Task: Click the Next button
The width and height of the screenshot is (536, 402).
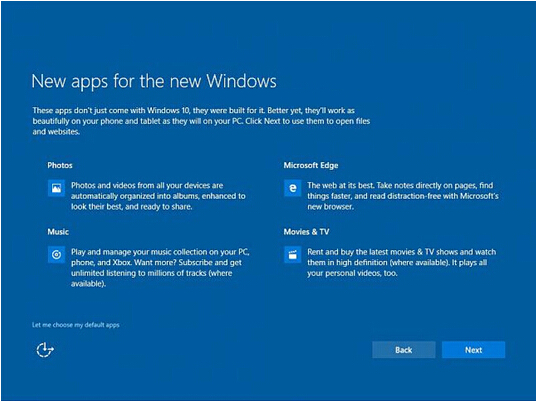Action: pyautogui.click(x=473, y=350)
